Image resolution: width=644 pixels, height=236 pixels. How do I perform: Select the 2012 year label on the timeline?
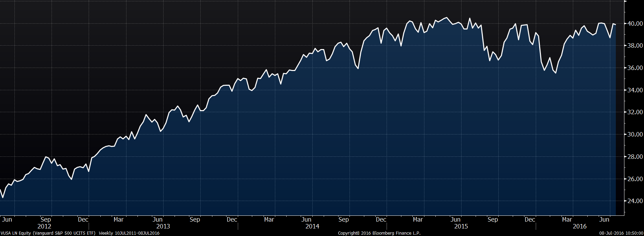[44, 226]
